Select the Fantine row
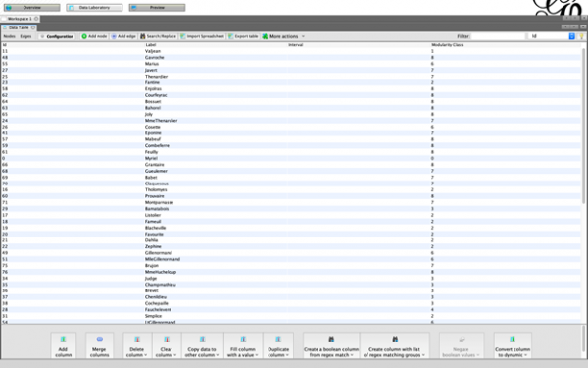The image size is (588, 368). click(x=291, y=82)
